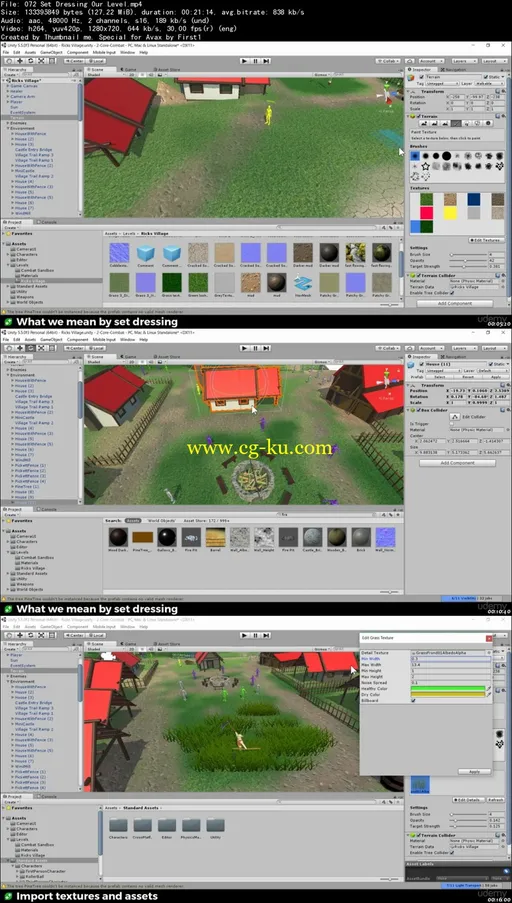Select the Place Trees terrain tool icon
The image size is (512, 903).
click(x=467, y=123)
